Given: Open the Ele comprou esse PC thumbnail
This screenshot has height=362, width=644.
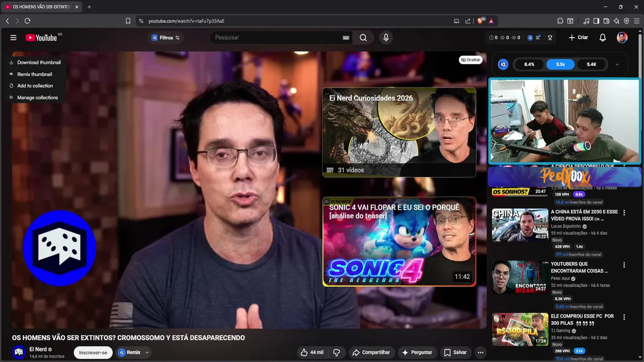Looking at the screenshot, I should (x=520, y=329).
